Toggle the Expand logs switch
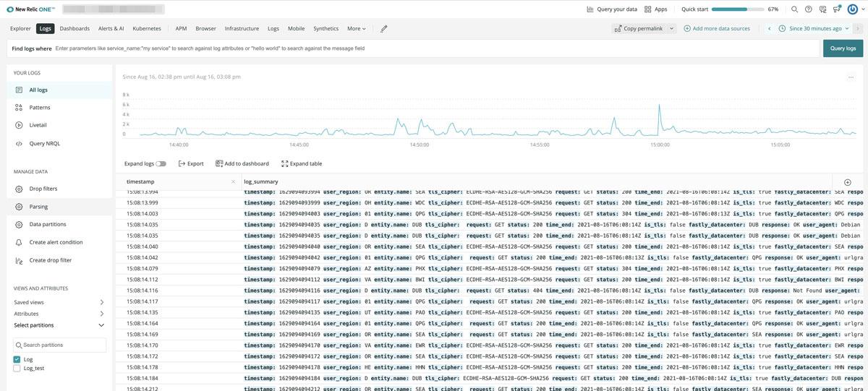The image size is (868, 391). [161, 164]
